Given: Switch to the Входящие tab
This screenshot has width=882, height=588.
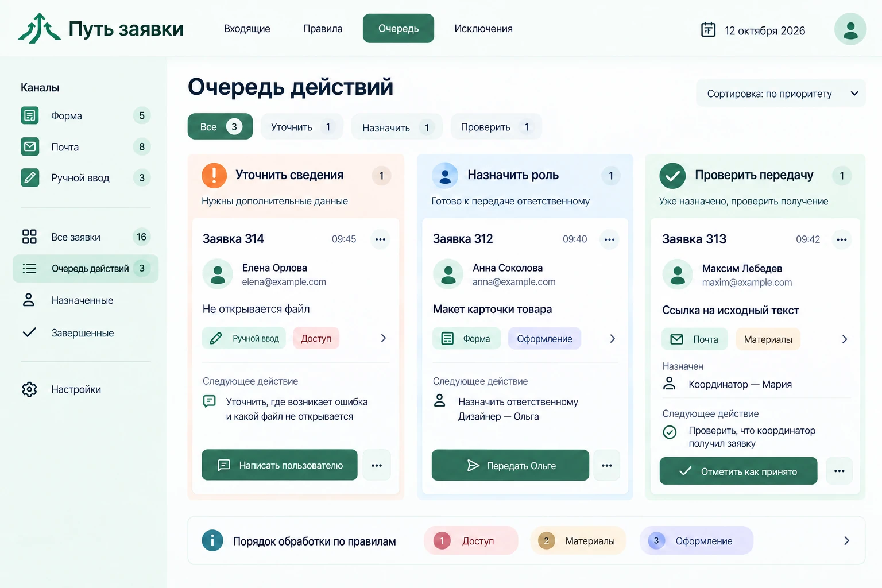Looking at the screenshot, I should point(247,29).
